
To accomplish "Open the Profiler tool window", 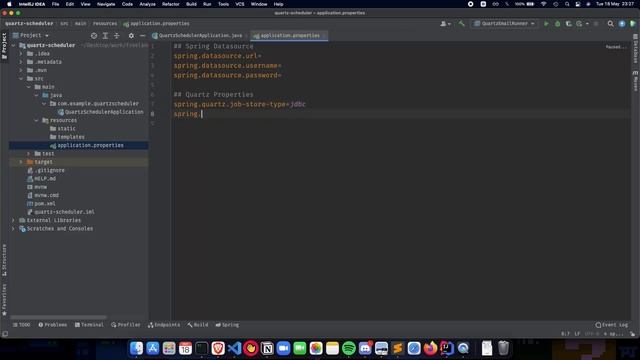I will (125, 325).
